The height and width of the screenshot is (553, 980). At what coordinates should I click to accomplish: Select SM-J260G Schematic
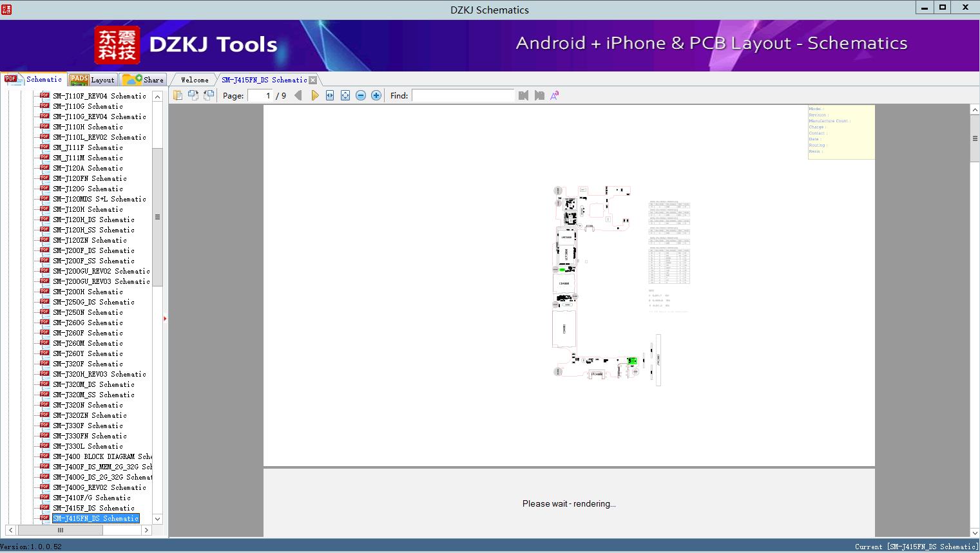pos(88,323)
